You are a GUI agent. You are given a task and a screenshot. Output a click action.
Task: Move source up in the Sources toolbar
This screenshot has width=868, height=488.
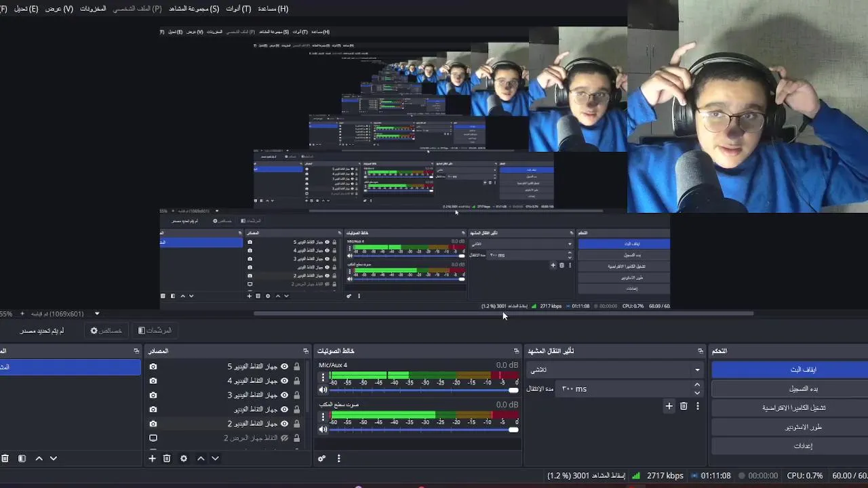pyautogui.click(x=201, y=459)
